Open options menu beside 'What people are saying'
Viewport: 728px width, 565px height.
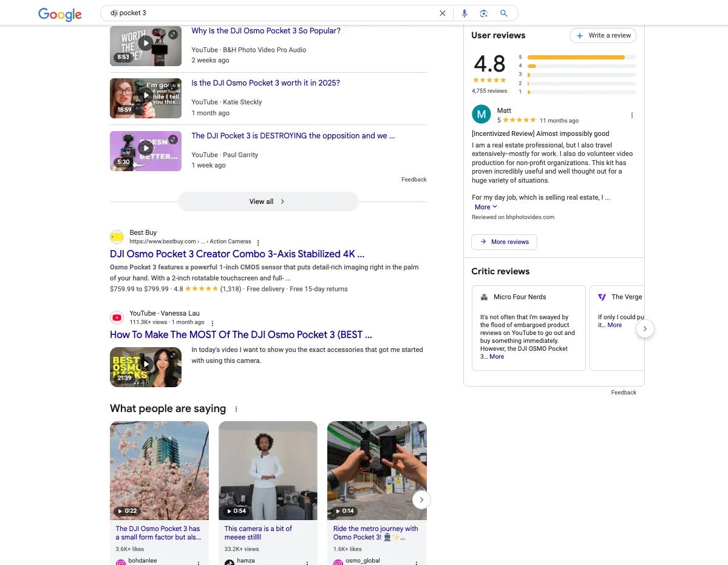point(236,409)
